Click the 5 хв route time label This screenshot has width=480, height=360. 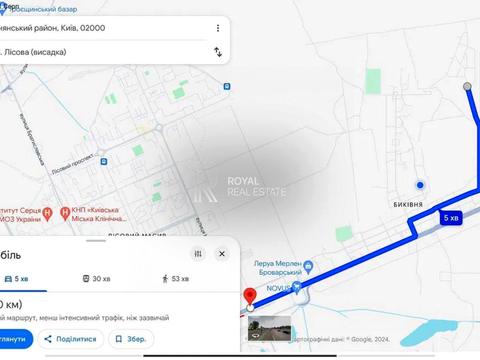[x=451, y=218]
